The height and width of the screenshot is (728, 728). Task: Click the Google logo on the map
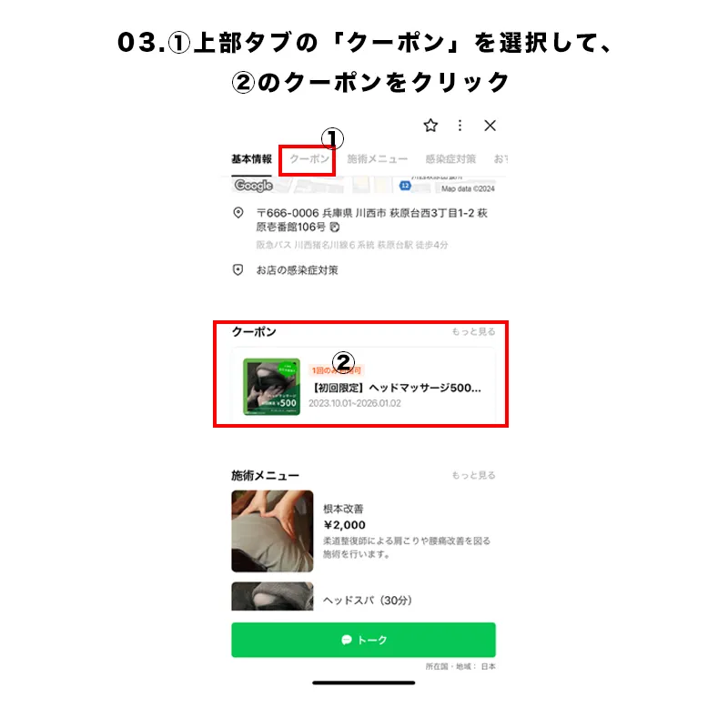[253, 186]
